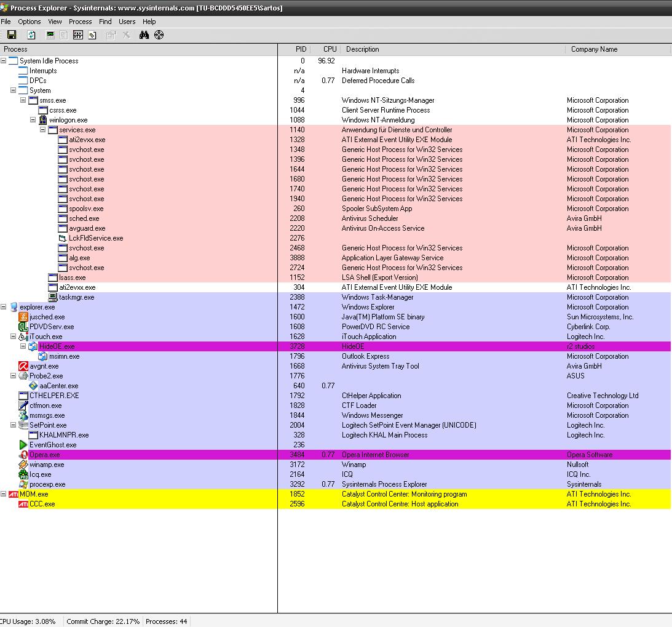The width and height of the screenshot is (672, 627).
Task: Collapse the System process node
Action: [x=14, y=90]
